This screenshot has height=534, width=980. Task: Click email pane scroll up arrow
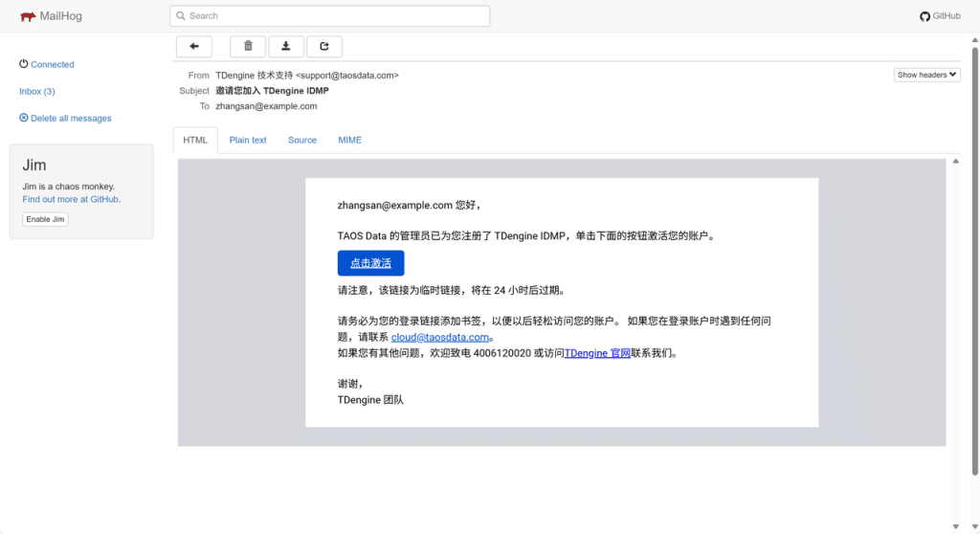pyautogui.click(x=956, y=162)
